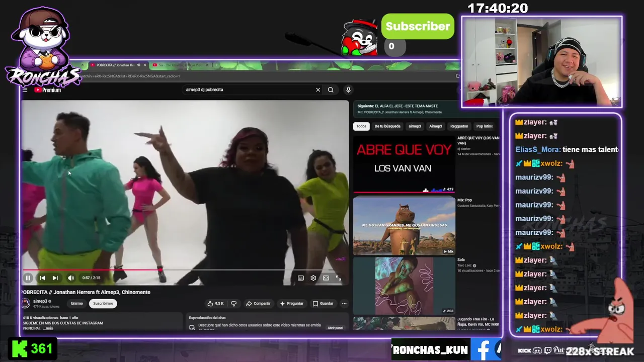Expand the description with ...más
The height and width of the screenshot is (362, 644).
(48, 328)
